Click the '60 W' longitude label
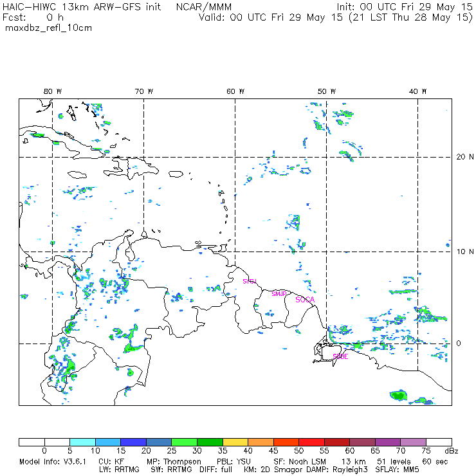 coord(235,91)
